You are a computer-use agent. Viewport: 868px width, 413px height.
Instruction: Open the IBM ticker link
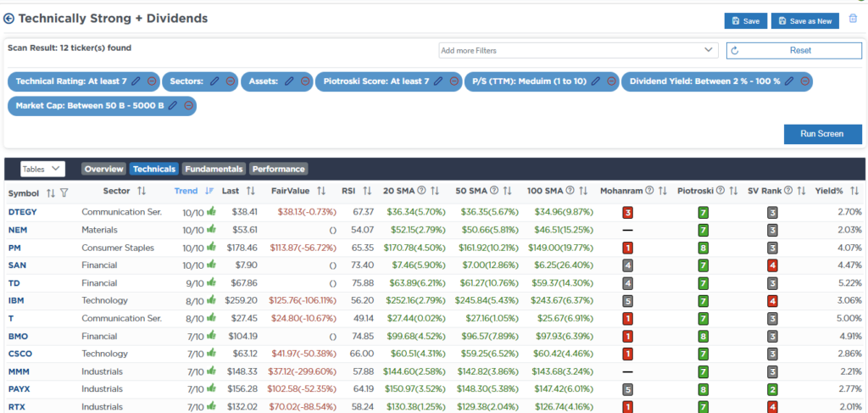point(17,300)
